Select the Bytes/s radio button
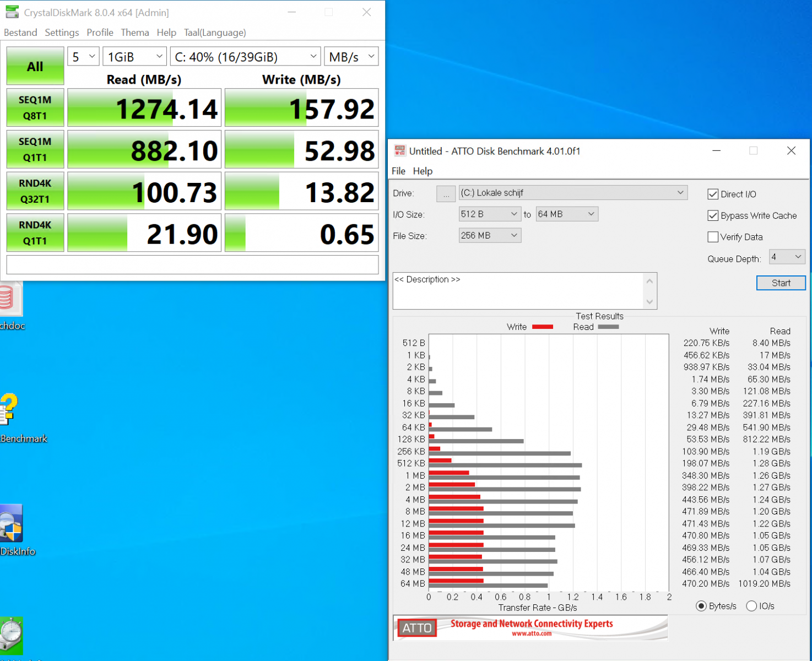This screenshot has width=812, height=661. (x=701, y=606)
